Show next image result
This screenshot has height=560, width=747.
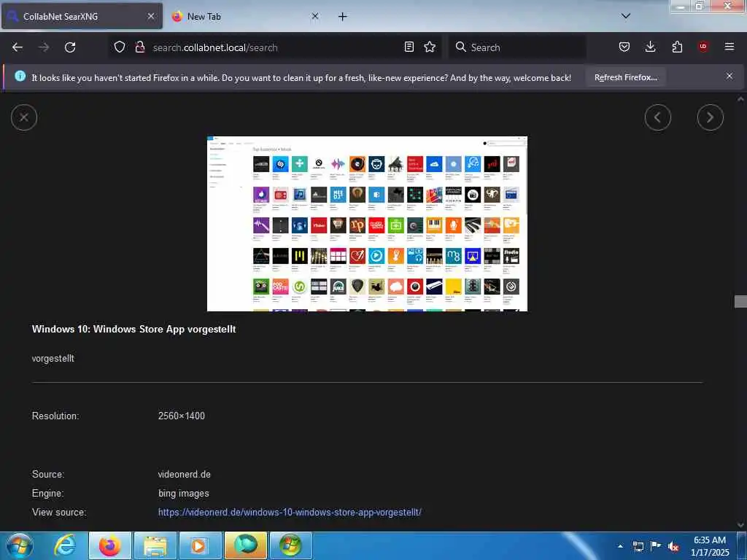711,117
